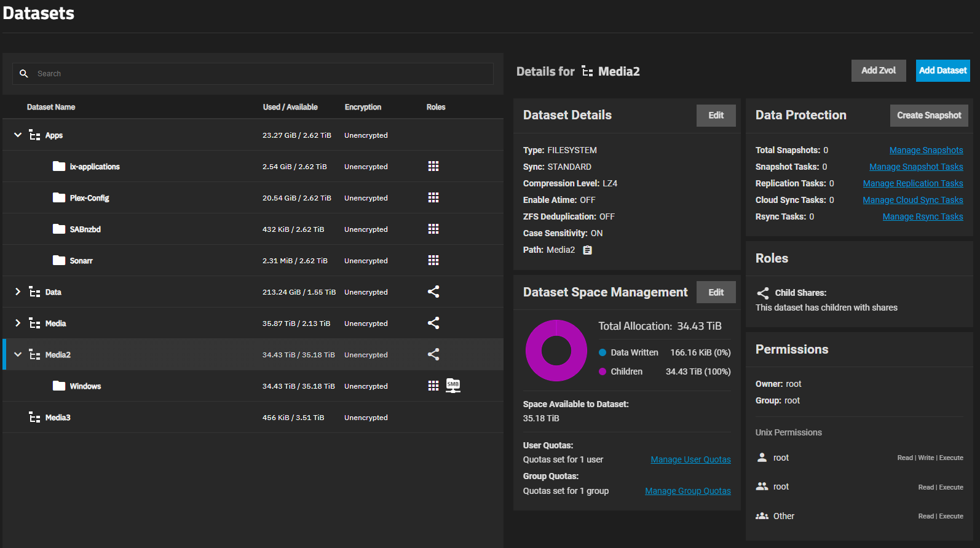The width and height of the screenshot is (980, 548).
Task: Select the Media3 dataset row
Action: (253, 417)
